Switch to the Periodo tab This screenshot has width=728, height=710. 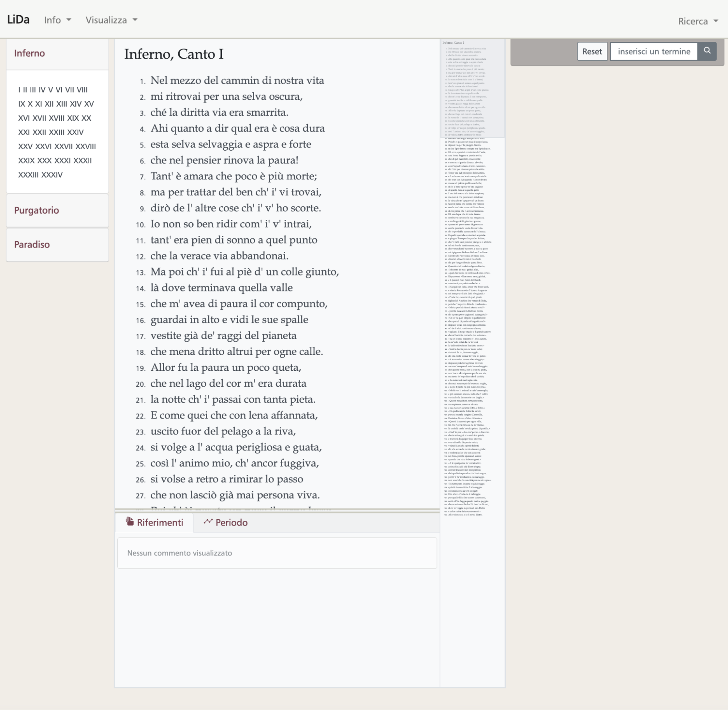coord(225,523)
